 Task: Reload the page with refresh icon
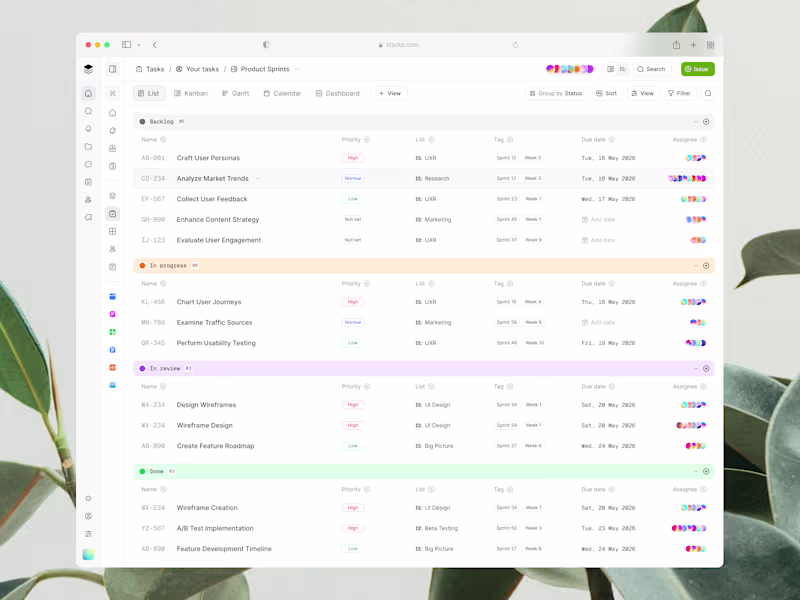point(515,45)
